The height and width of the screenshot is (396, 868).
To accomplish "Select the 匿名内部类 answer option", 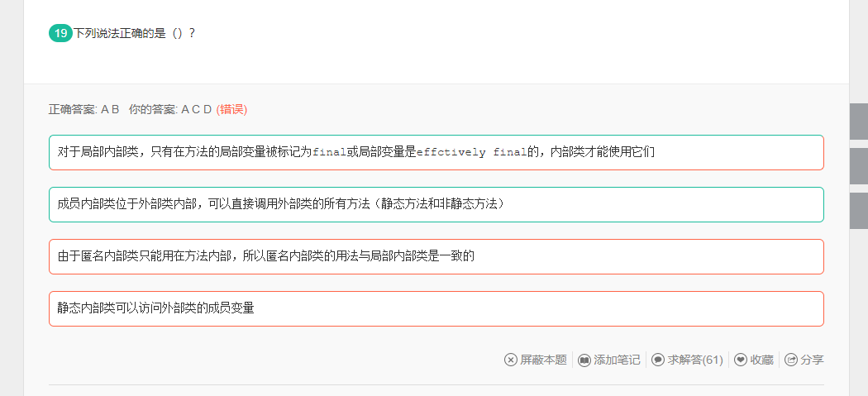I will coord(436,256).
